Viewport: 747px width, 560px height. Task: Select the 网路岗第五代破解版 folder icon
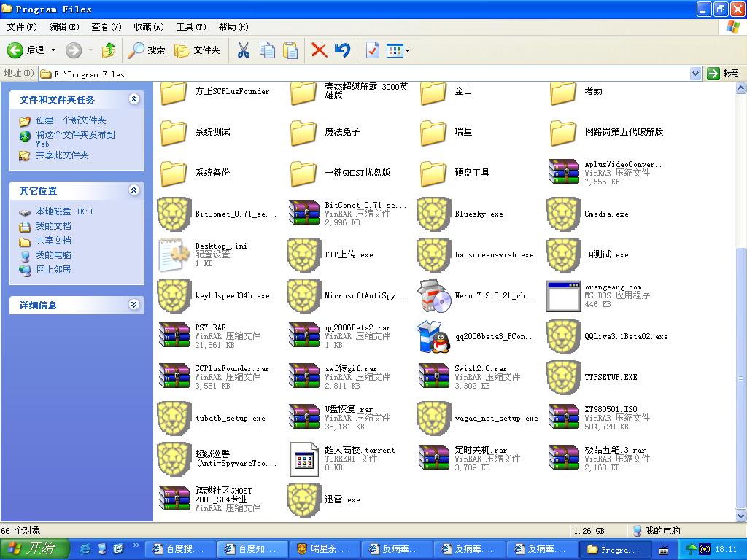[563, 133]
